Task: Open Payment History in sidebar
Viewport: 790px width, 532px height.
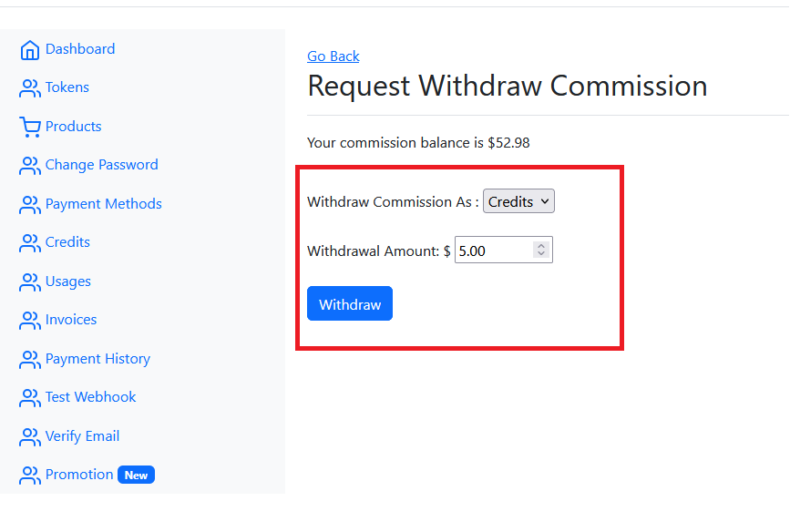Action: [97, 359]
